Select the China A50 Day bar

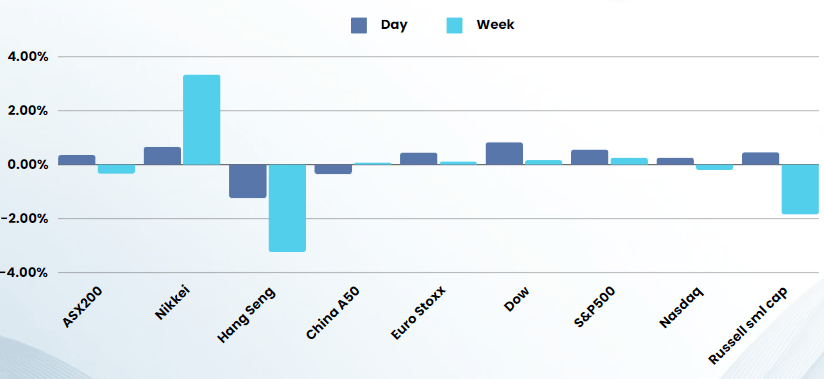tap(333, 169)
